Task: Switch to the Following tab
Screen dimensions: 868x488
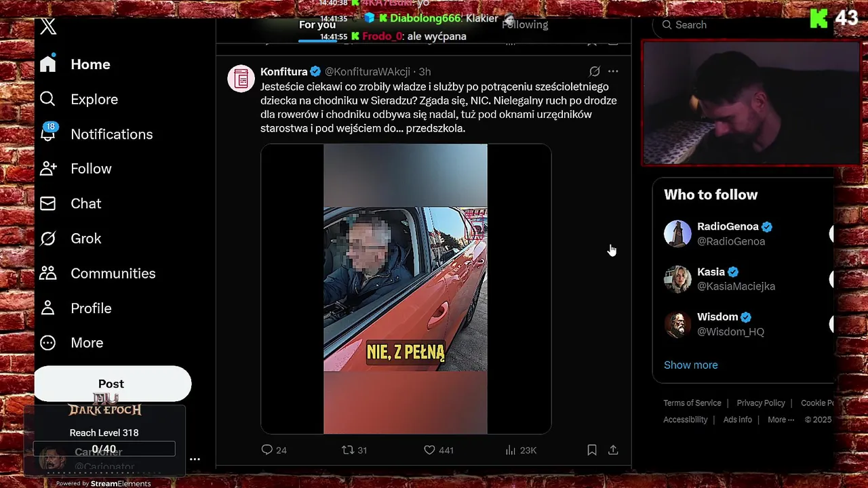Action: (x=525, y=25)
